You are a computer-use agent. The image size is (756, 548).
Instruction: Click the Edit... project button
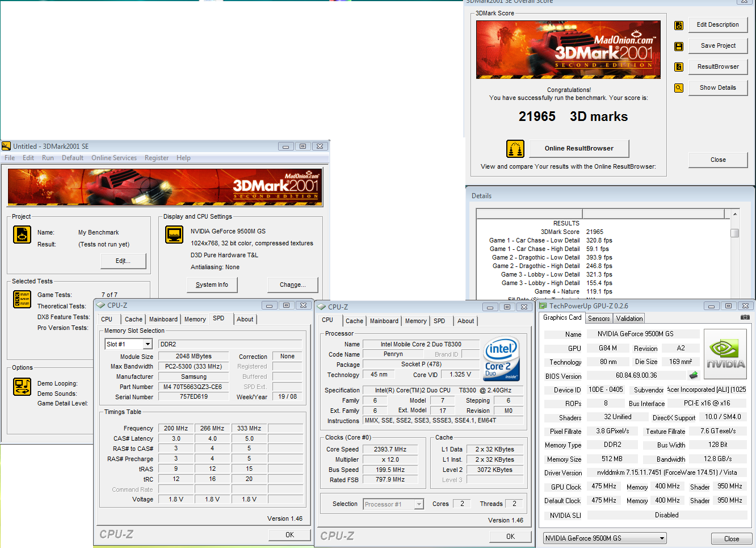pyautogui.click(x=123, y=261)
